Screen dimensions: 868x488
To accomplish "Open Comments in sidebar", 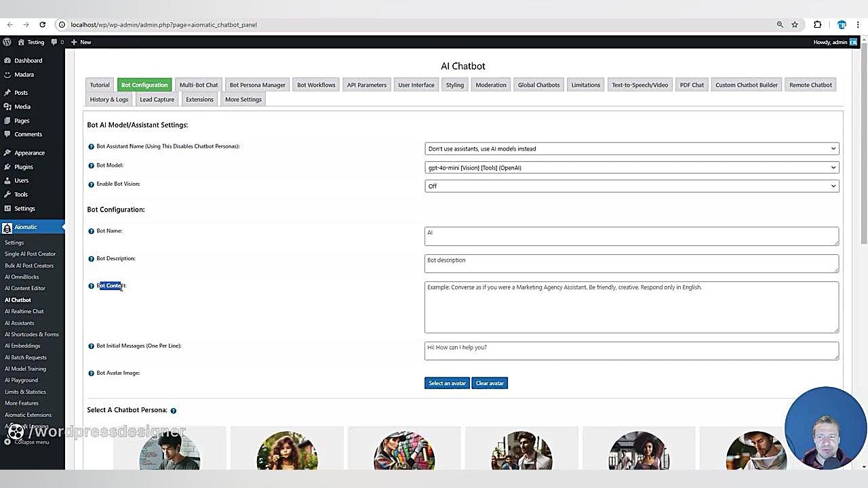I will point(28,134).
